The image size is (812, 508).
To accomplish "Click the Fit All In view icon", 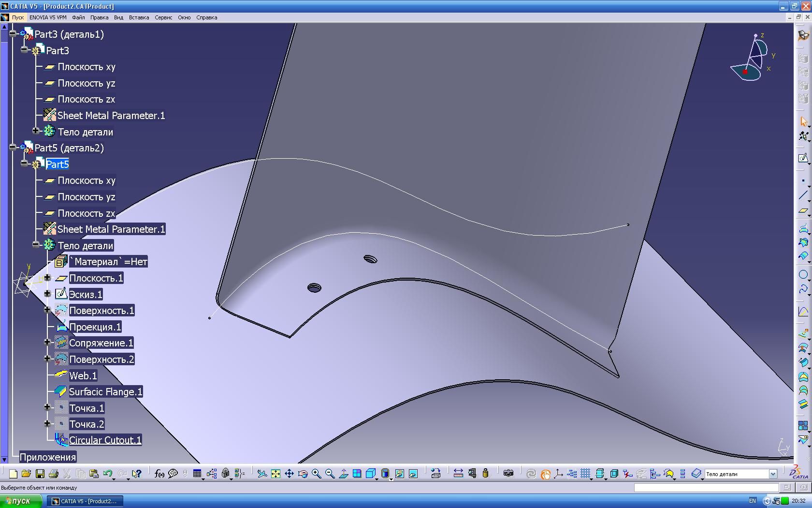I will 275,474.
